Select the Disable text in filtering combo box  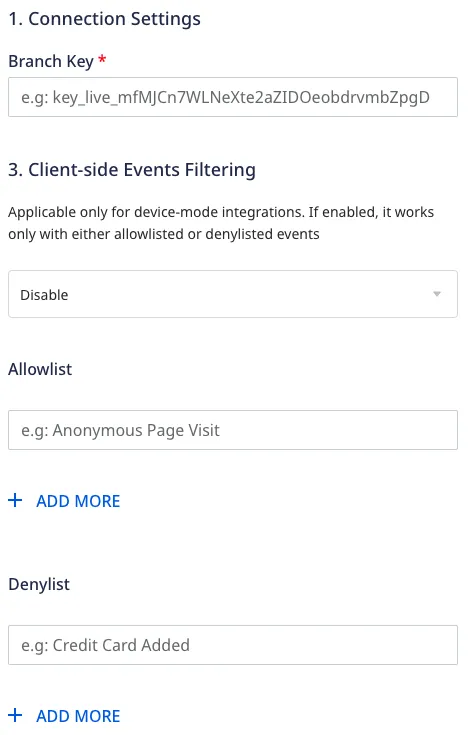point(44,295)
